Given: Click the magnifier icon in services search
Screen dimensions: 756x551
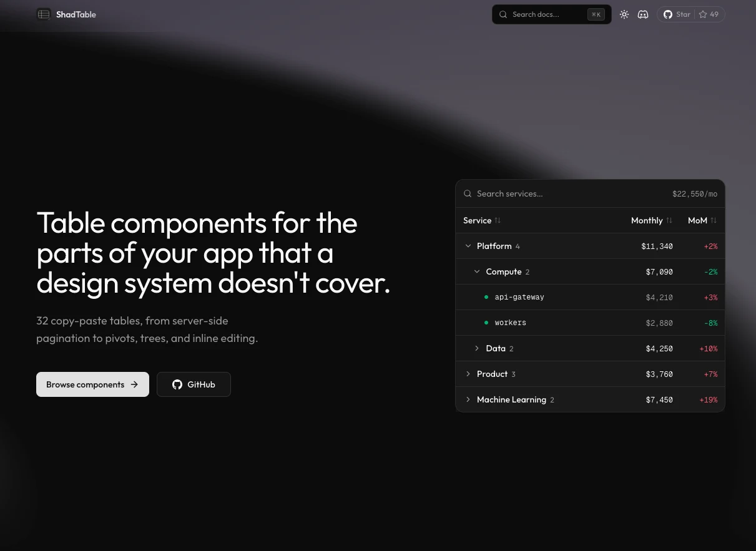Looking at the screenshot, I should click(x=468, y=194).
